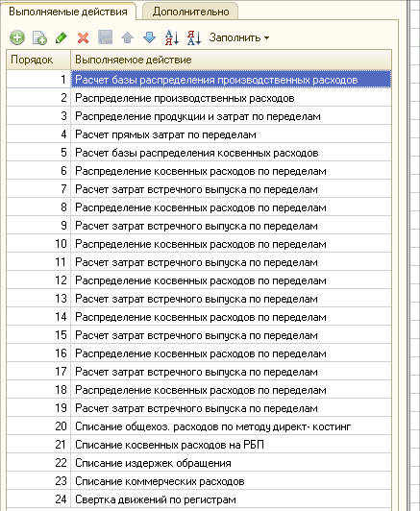Select Распределение косвенных расходов in row 18

click(232, 390)
